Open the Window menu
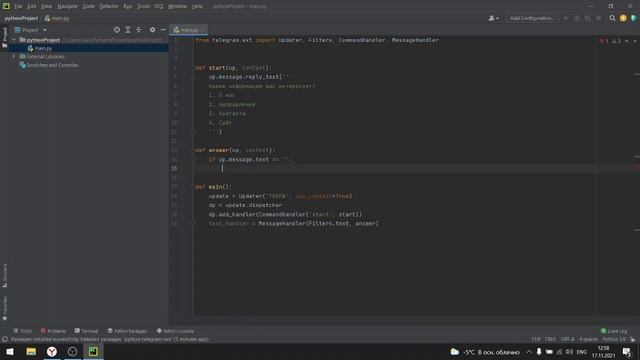This screenshot has width=640, height=360. coord(177,7)
